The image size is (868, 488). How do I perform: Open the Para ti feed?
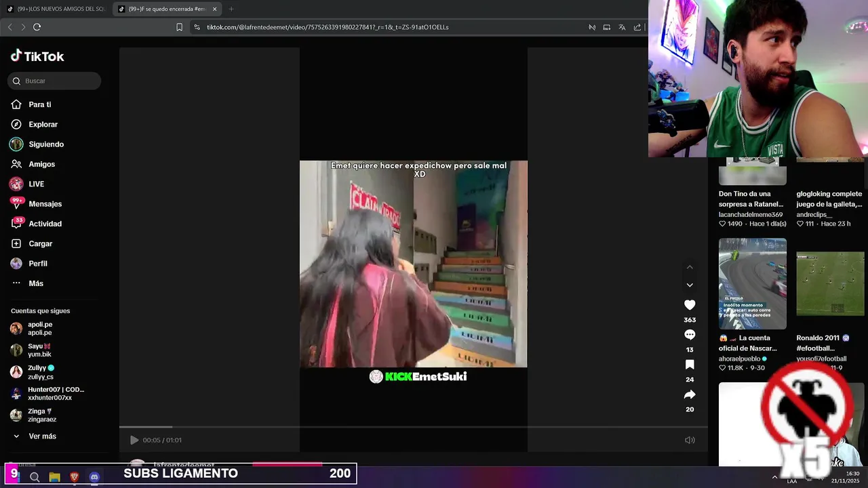[39, 104]
